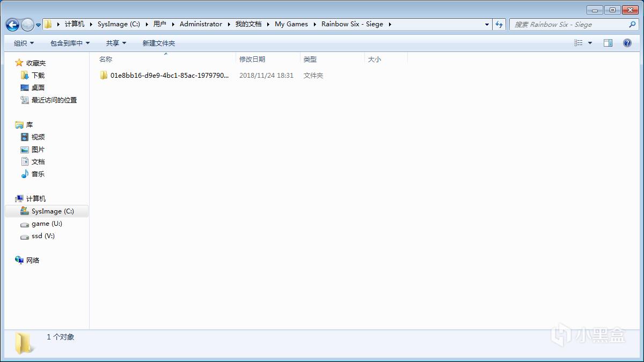Toggle the preview pane icon
Screen dimensions: 644x362
click(x=608, y=43)
